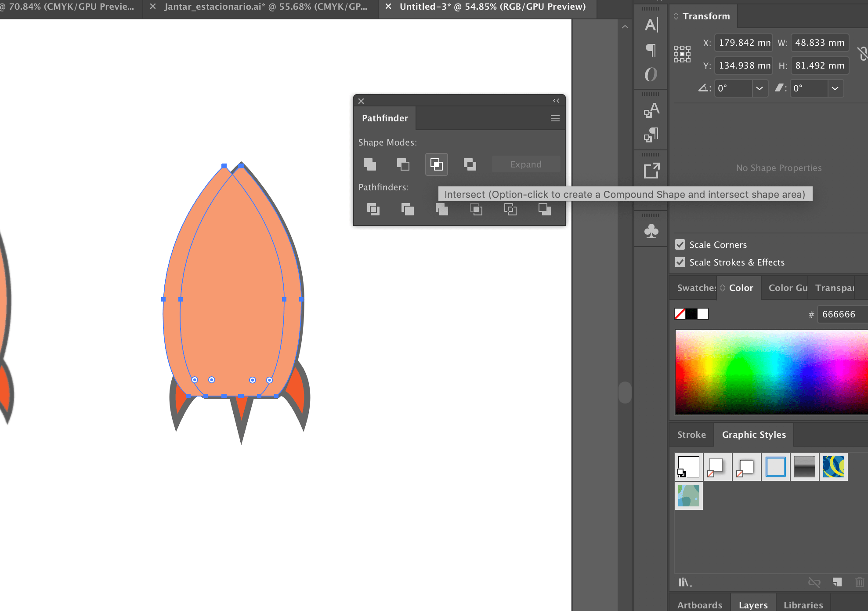
Task: Open the Pathfinder panel menu
Action: (x=555, y=118)
